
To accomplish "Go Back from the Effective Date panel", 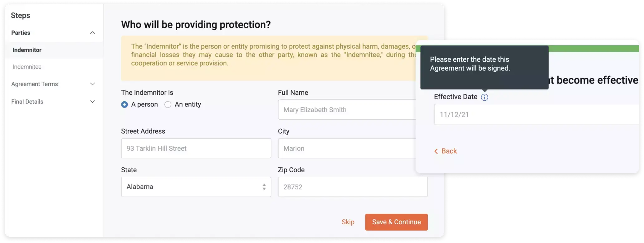I will point(445,151).
